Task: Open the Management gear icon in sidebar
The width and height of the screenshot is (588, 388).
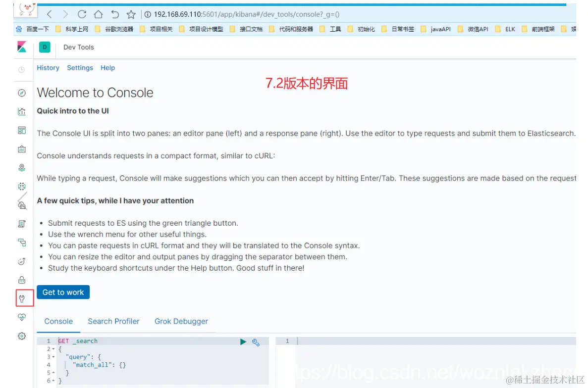Action: 22,336
